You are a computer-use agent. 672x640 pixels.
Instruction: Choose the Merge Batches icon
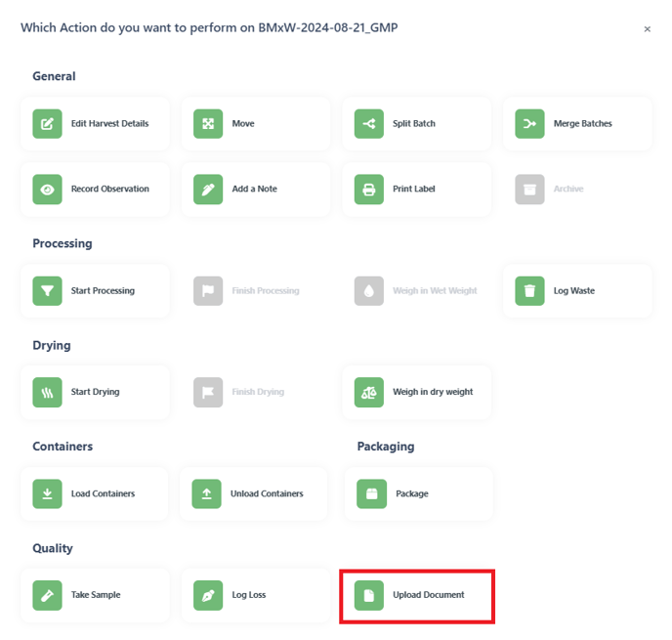529,124
